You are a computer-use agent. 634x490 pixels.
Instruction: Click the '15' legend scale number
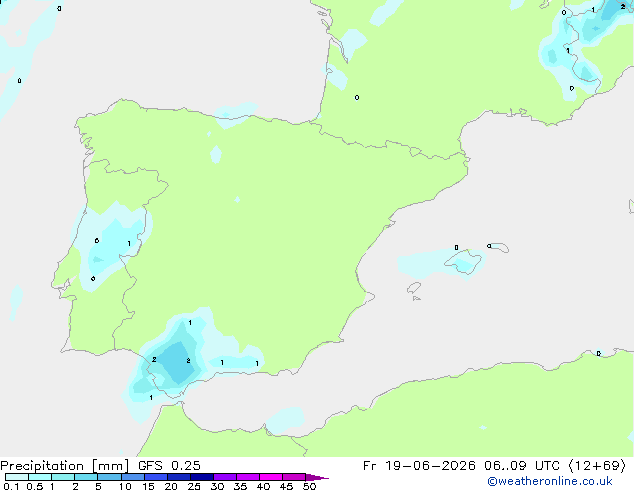click(148, 486)
